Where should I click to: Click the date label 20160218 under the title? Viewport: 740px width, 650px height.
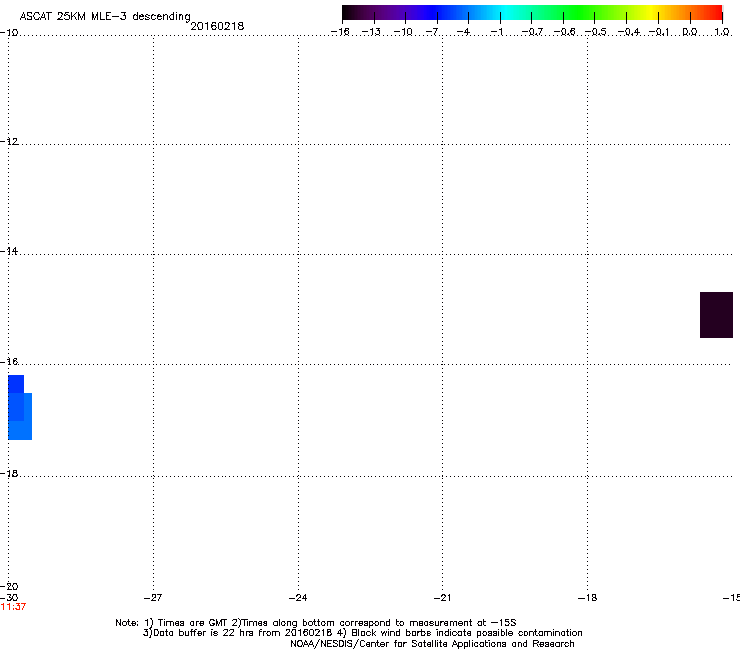217,26
